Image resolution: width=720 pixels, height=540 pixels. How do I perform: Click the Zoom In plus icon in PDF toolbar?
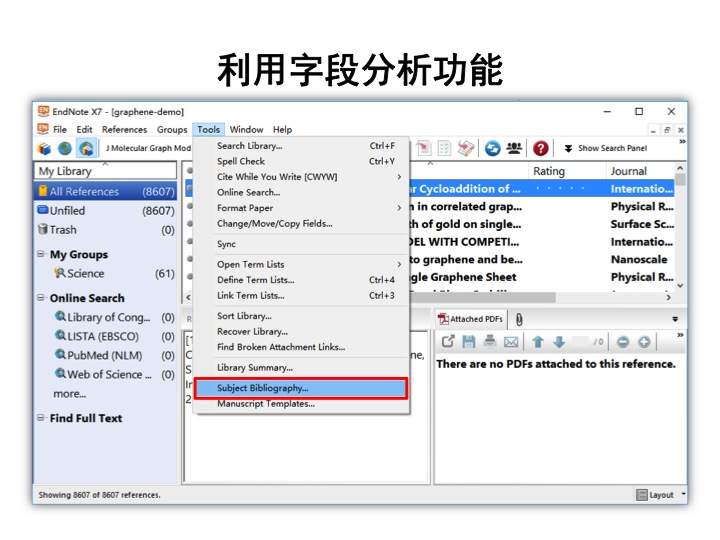click(x=644, y=342)
